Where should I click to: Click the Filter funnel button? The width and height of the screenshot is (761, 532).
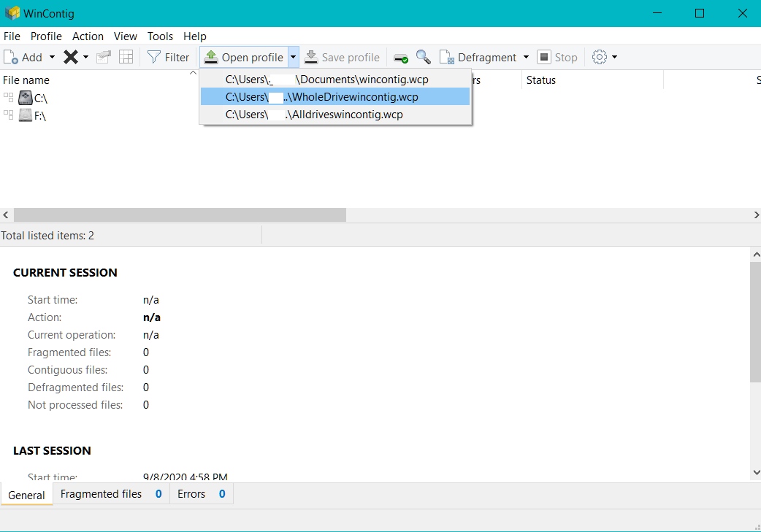(168, 57)
